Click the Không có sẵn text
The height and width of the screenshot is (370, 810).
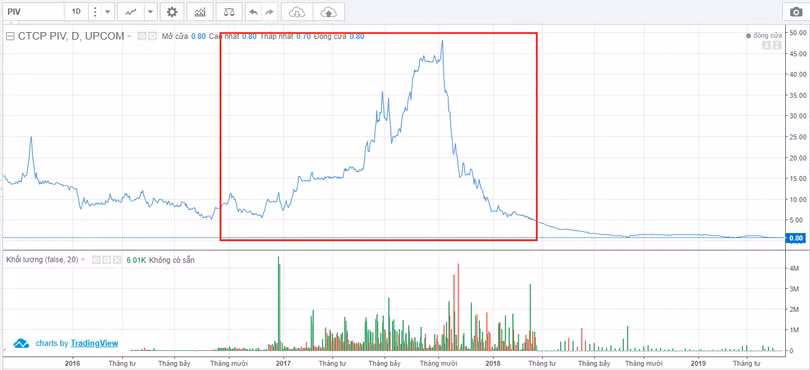coord(171,260)
